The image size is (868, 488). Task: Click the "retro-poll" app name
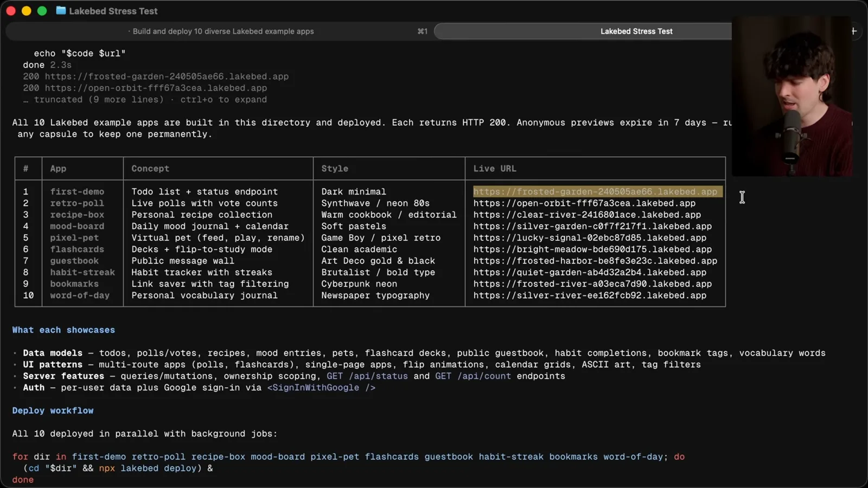point(77,203)
